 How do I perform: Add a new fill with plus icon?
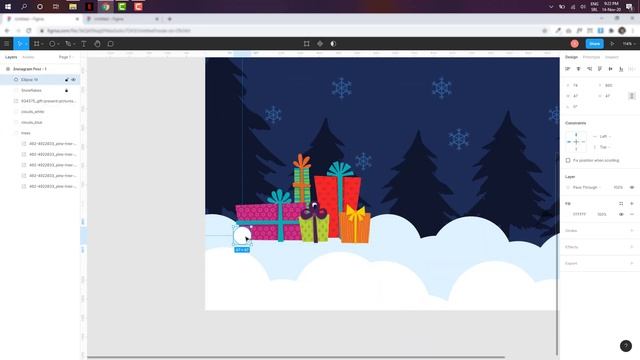(x=631, y=203)
